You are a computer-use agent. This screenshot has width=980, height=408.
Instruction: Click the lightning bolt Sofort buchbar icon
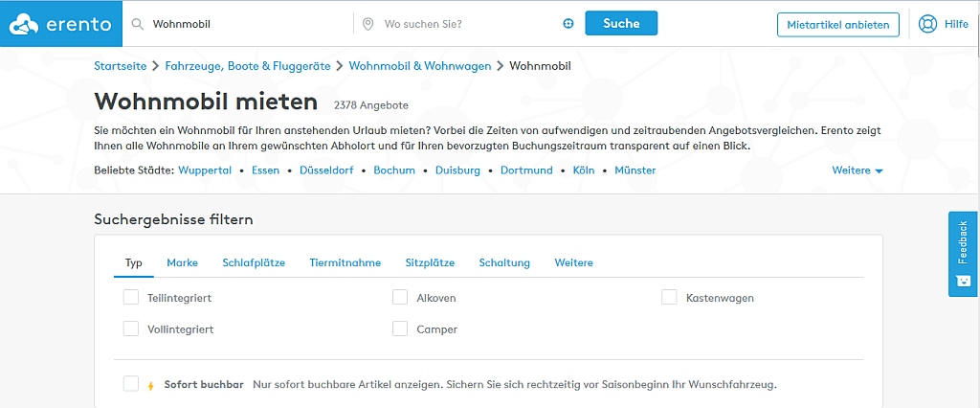[150, 385]
